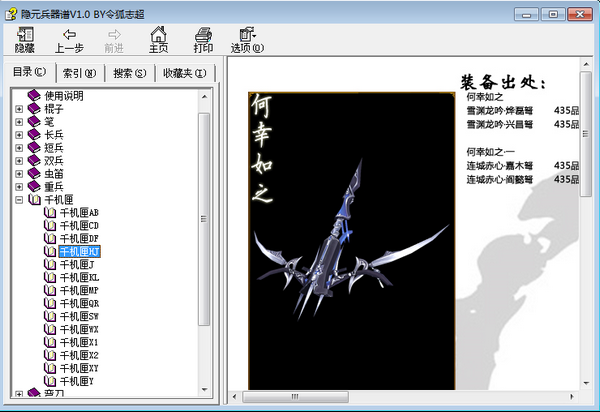600x412 pixels.
Task: Click the 双兵 book icon
Action: click(x=34, y=161)
